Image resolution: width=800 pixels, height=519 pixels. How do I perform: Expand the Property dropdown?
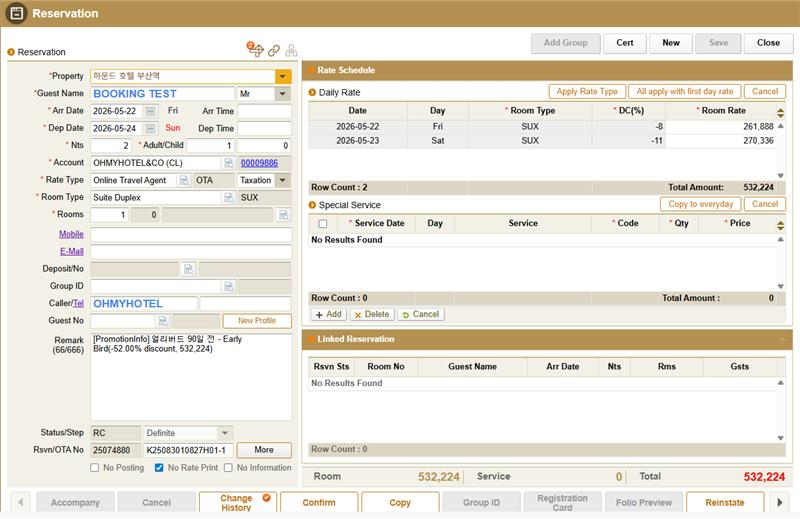pos(283,76)
